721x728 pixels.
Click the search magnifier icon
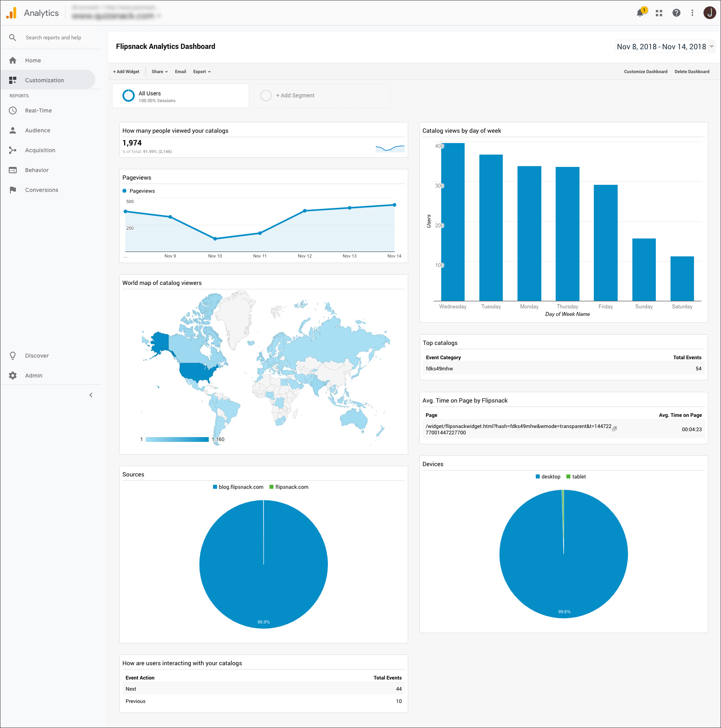point(13,37)
